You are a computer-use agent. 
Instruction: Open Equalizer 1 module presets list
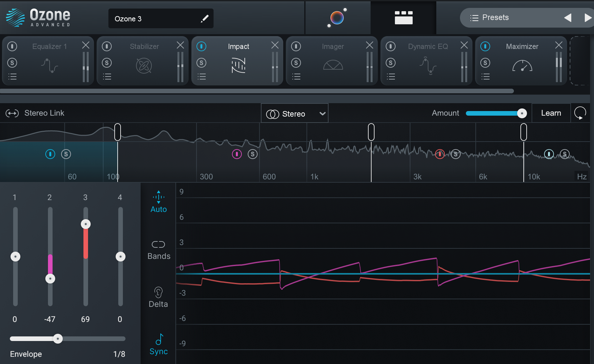(12, 77)
